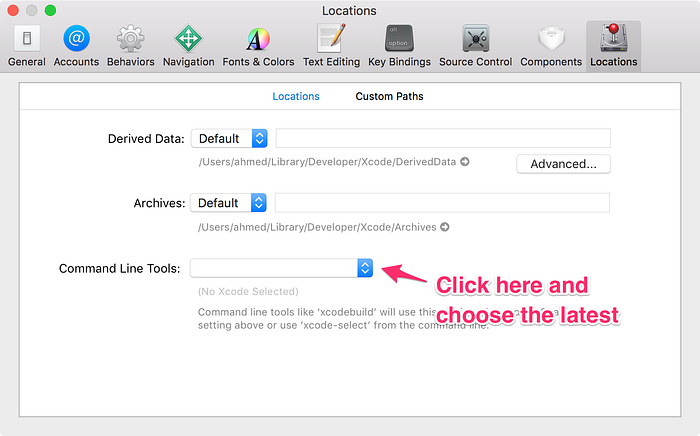
Task: Reveal Archives folder via arrow icon
Action: pyautogui.click(x=445, y=227)
